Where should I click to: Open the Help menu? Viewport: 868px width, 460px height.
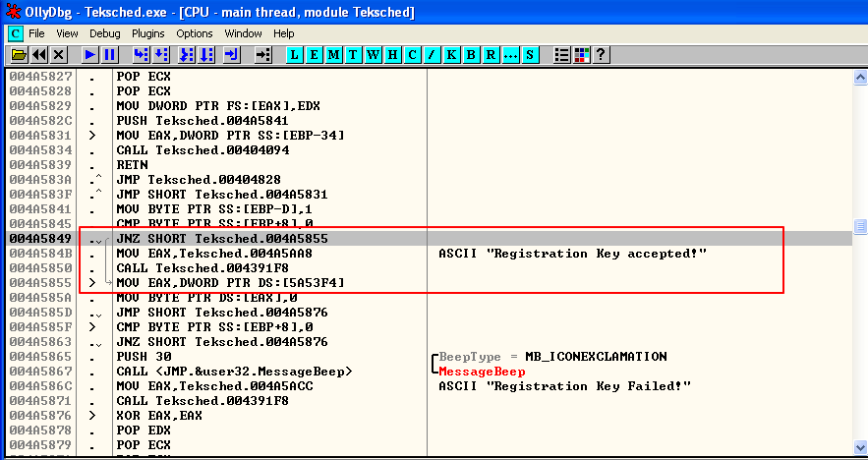click(284, 33)
